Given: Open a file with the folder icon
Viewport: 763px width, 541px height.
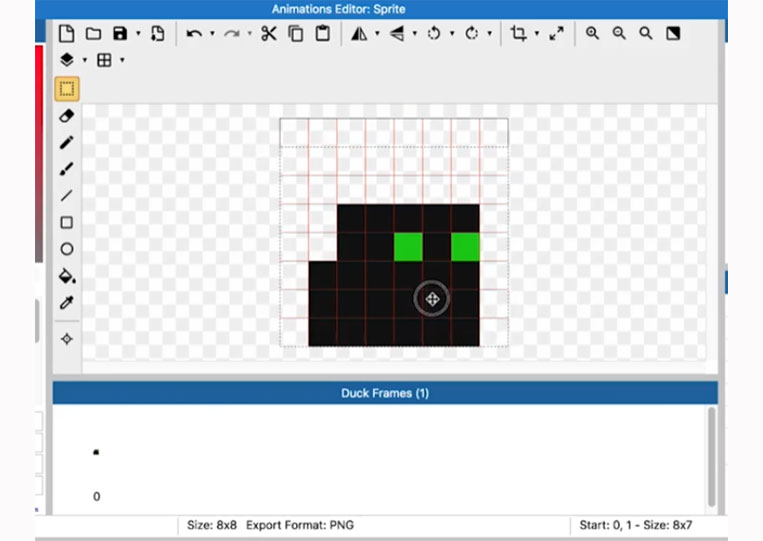Looking at the screenshot, I should tap(93, 34).
